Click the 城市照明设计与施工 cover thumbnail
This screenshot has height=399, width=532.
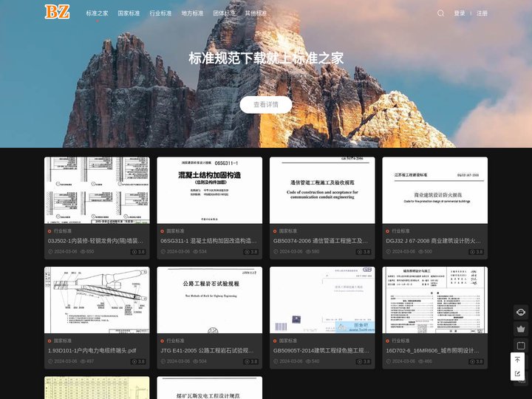point(435,300)
